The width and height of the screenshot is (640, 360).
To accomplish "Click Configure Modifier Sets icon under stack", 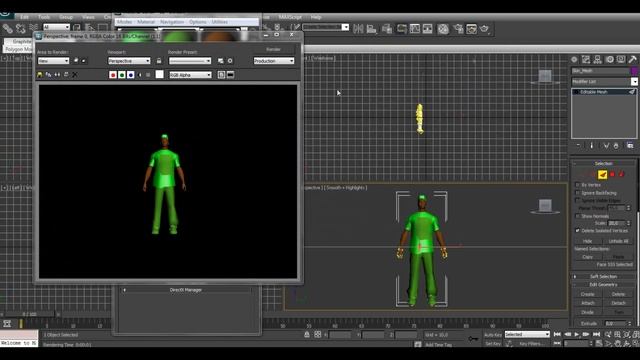I will (630, 145).
